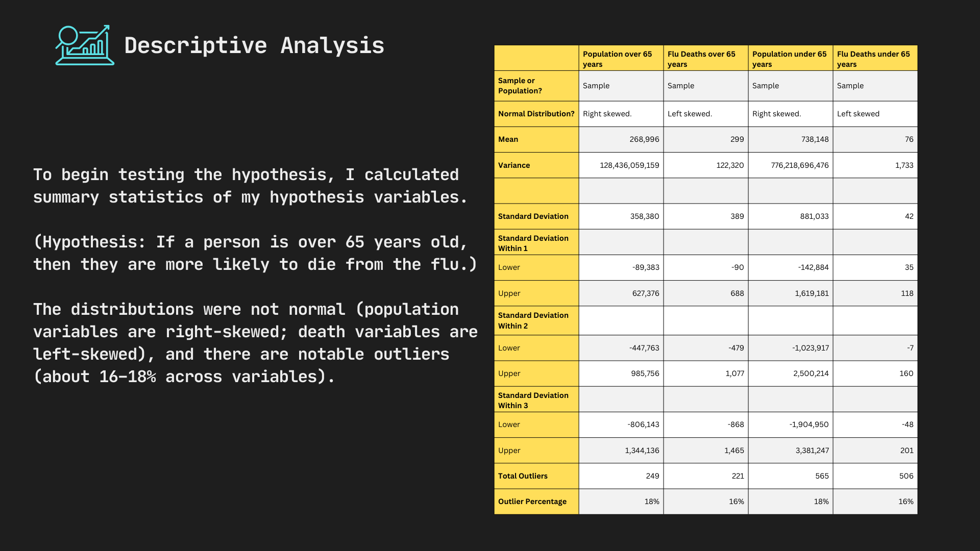
Task: Select the Left skewed. cell for flu deaths over 65
Action: 690,114
